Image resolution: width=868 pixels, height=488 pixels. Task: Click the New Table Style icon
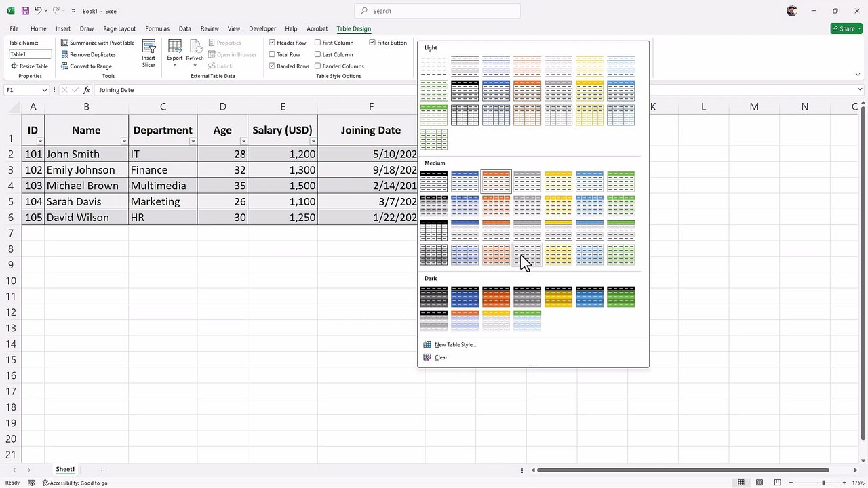pyautogui.click(x=427, y=344)
